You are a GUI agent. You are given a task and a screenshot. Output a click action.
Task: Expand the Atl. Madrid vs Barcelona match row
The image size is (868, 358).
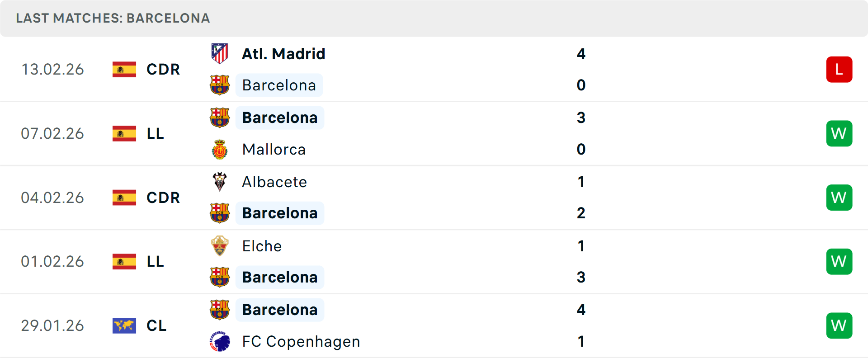tap(434, 69)
